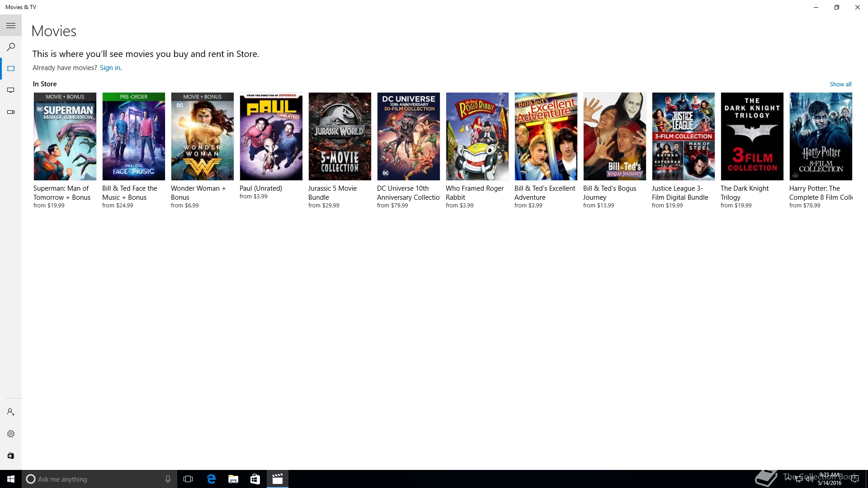The width and height of the screenshot is (868, 488).
Task: Open Harry Potter 8-Film Collection poster
Action: [821, 136]
